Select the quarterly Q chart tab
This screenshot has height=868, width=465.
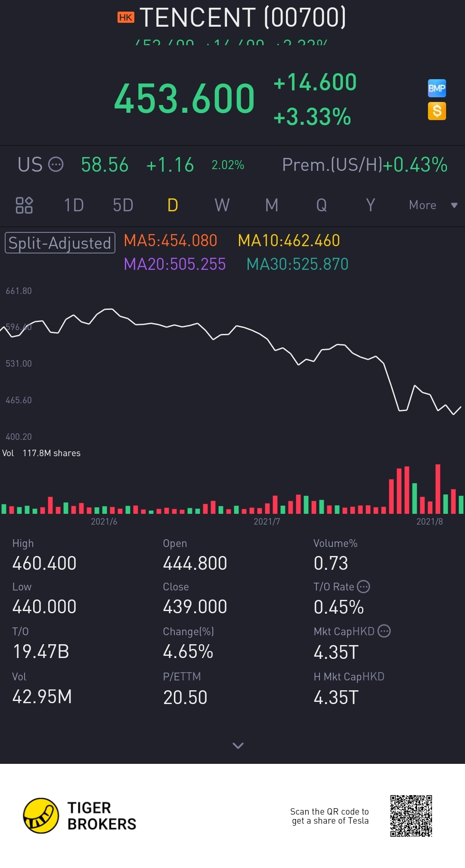coord(321,205)
